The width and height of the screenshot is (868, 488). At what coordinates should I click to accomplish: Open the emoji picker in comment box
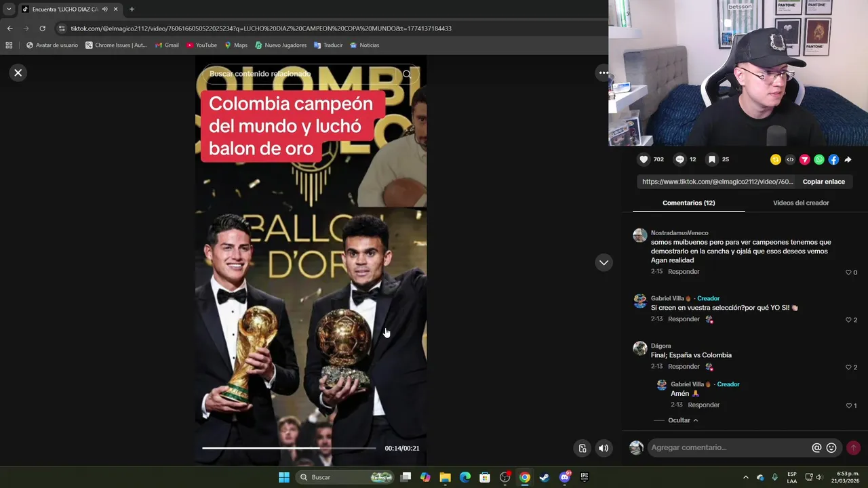pos(831,448)
